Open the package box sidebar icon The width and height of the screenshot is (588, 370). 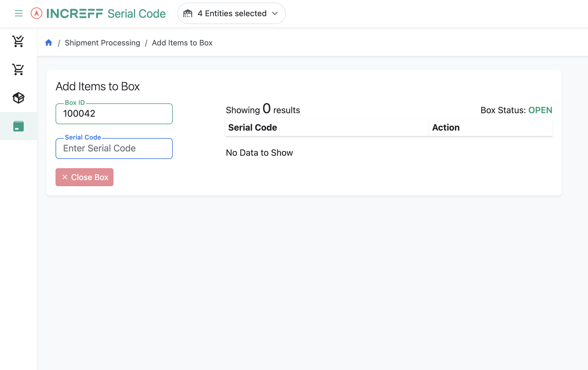(18, 98)
